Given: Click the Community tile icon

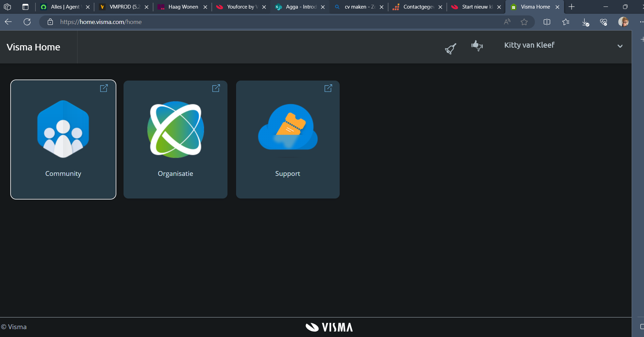Looking at the screenshot, I should (x=63, y=129).
